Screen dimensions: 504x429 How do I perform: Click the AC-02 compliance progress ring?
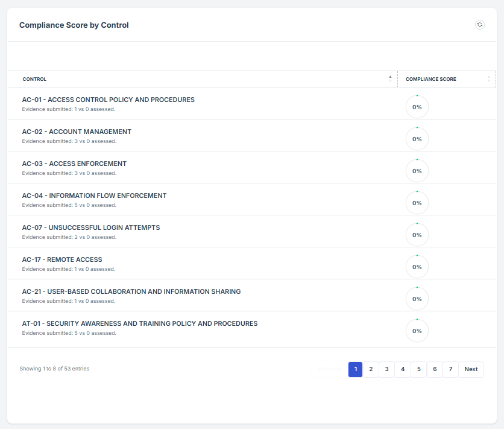(417, 139)
